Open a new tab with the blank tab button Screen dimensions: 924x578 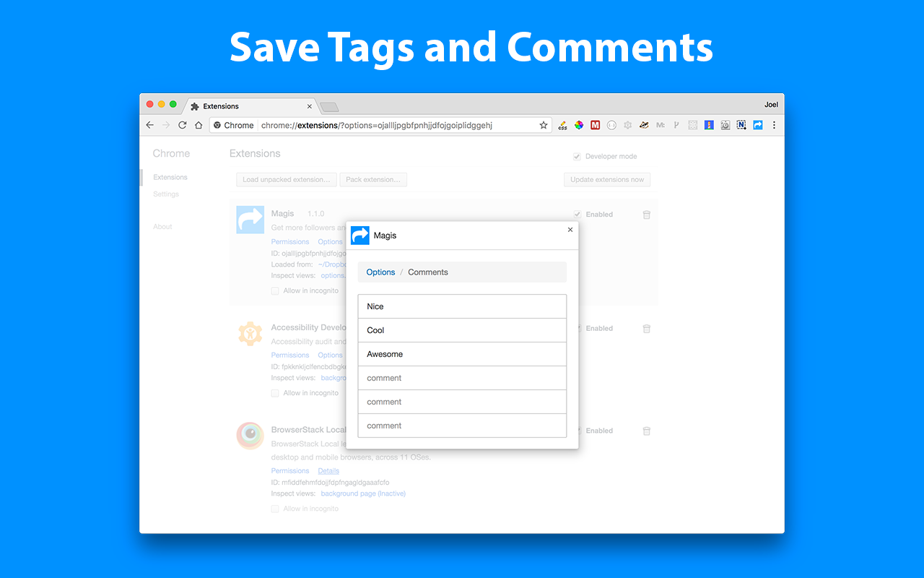[x=329, y=107]
